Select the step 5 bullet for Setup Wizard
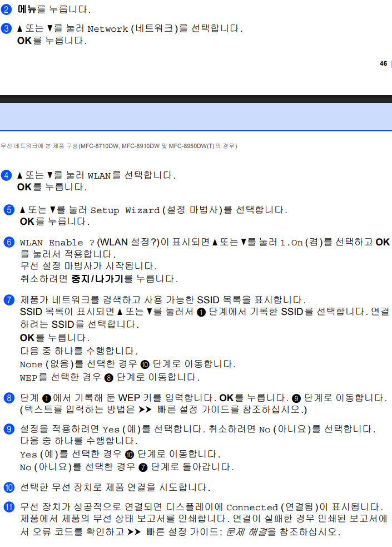Viewport: 392px width, 547px height. point(8,210)
